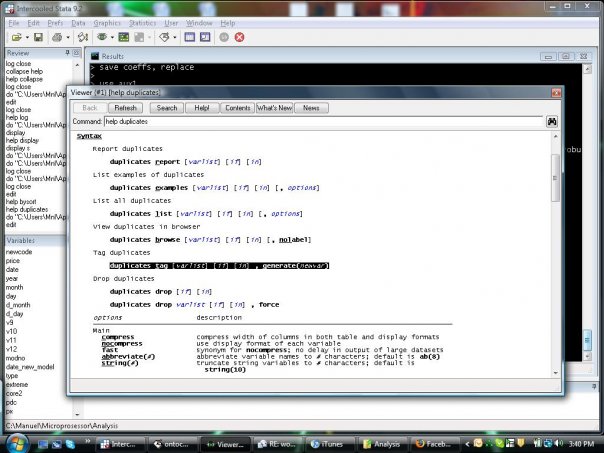This screenshot has width=604, height=453.
Task: Select 'collapse help' in Review list
Action: 24,71
